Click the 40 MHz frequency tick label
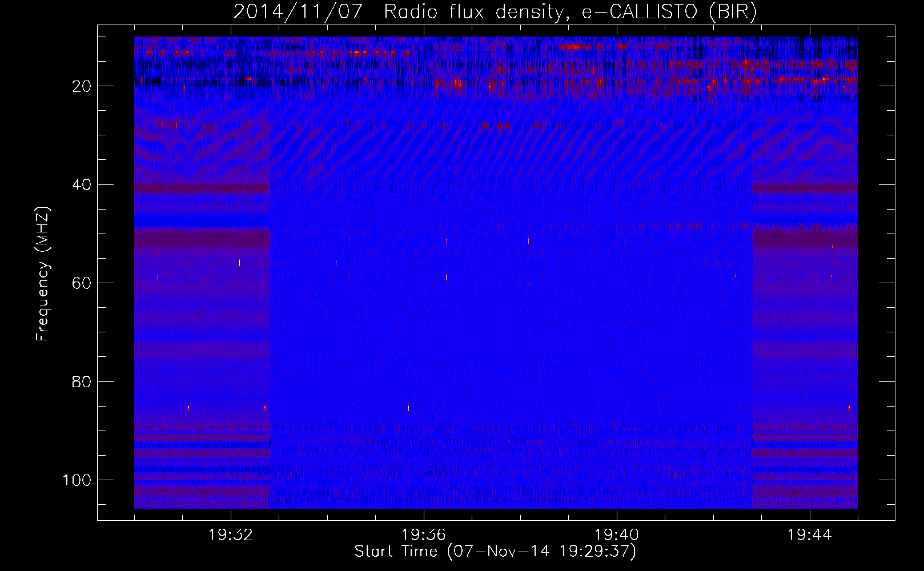 (x=81, y=185)
